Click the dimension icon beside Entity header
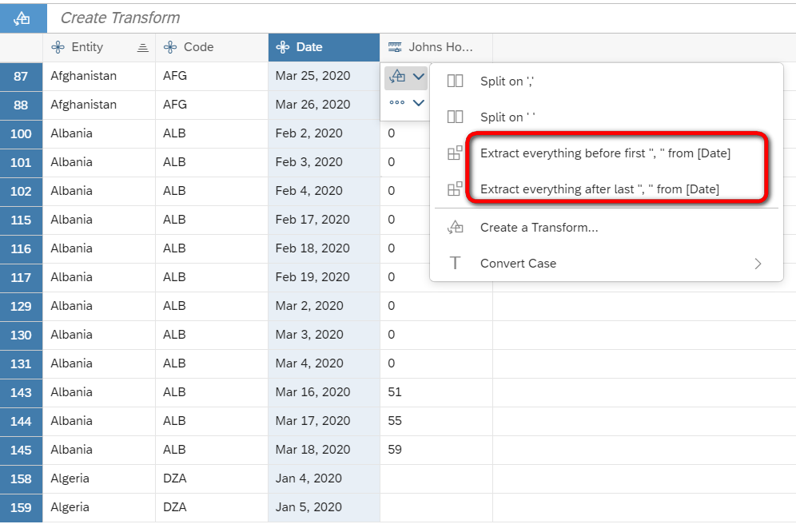This screenshot has width=796, height=532. pos(58,47)
